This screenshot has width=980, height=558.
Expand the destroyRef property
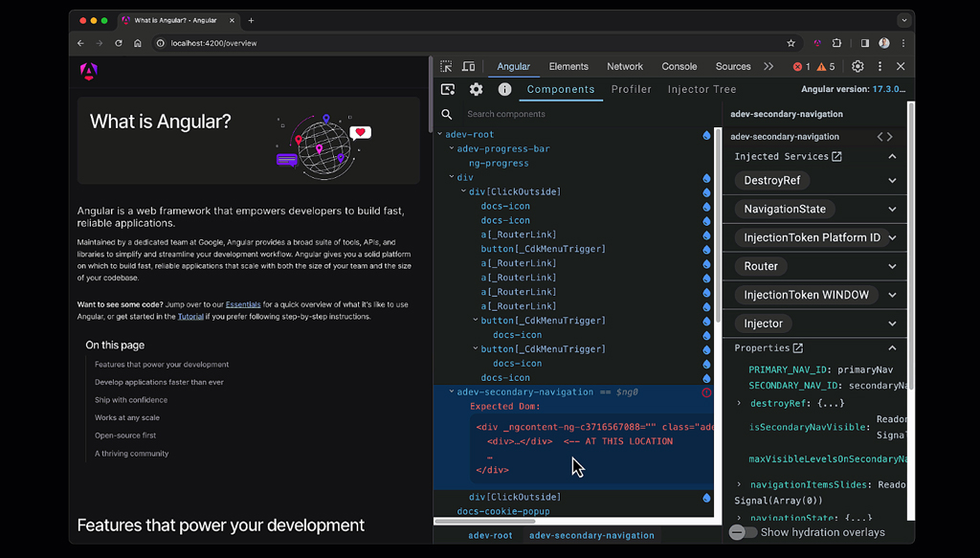[x=740, y=403]
